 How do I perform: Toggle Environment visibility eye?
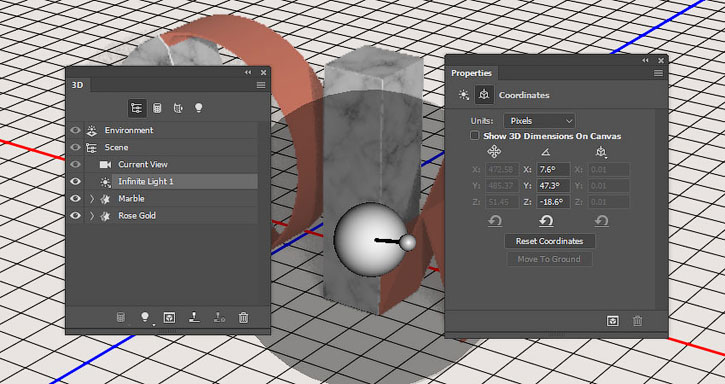click(75, 130)
